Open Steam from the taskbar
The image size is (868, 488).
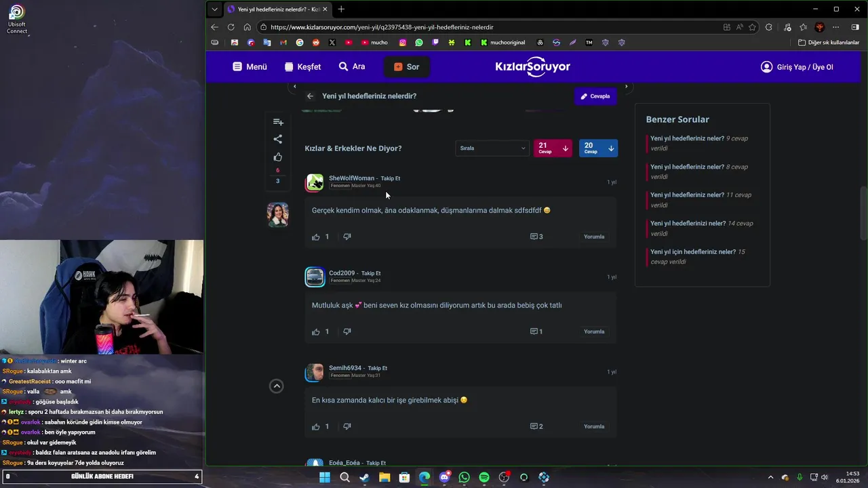pyautogui.click(x=364, y=477)
